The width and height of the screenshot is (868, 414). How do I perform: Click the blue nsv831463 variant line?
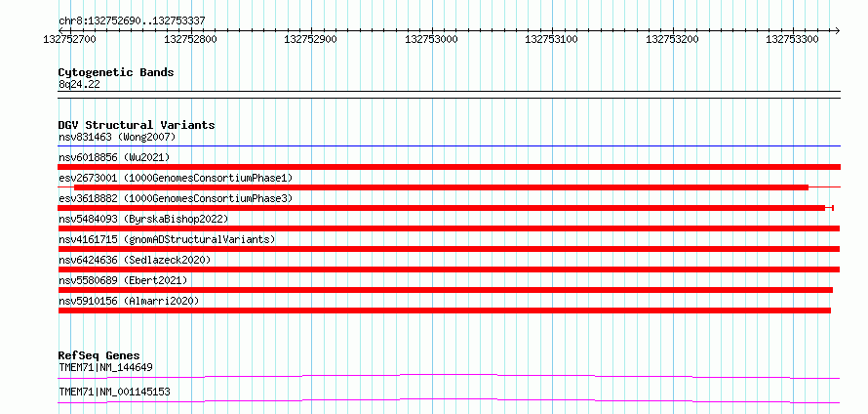(450, 146)
